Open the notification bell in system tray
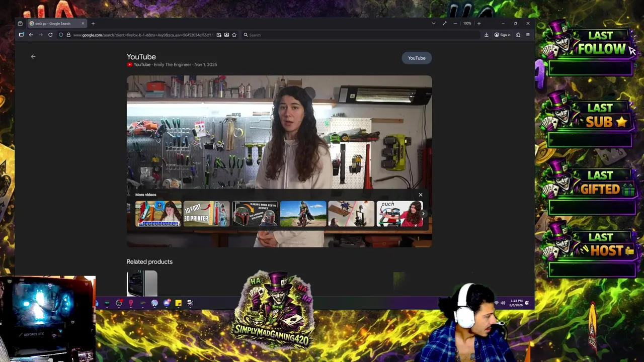 pyautogui.click(x=527, y=303)
